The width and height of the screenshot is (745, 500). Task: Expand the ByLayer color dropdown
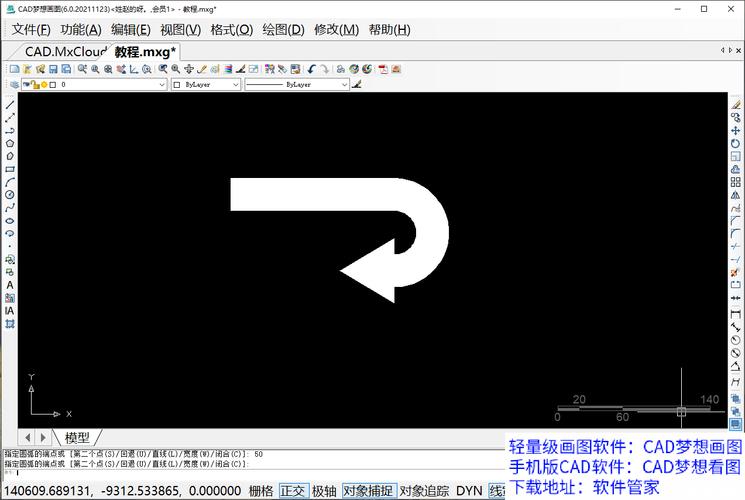[236, 85]
